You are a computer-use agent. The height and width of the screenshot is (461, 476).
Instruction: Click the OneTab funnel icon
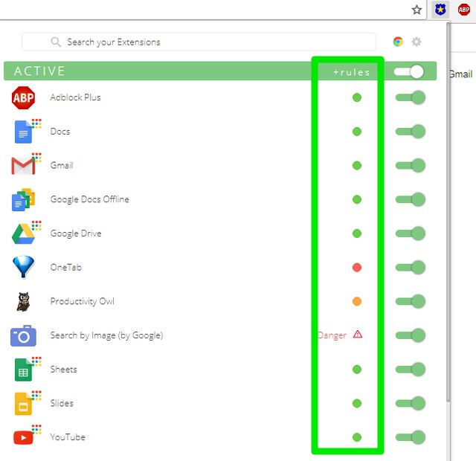tap(23, 267)
